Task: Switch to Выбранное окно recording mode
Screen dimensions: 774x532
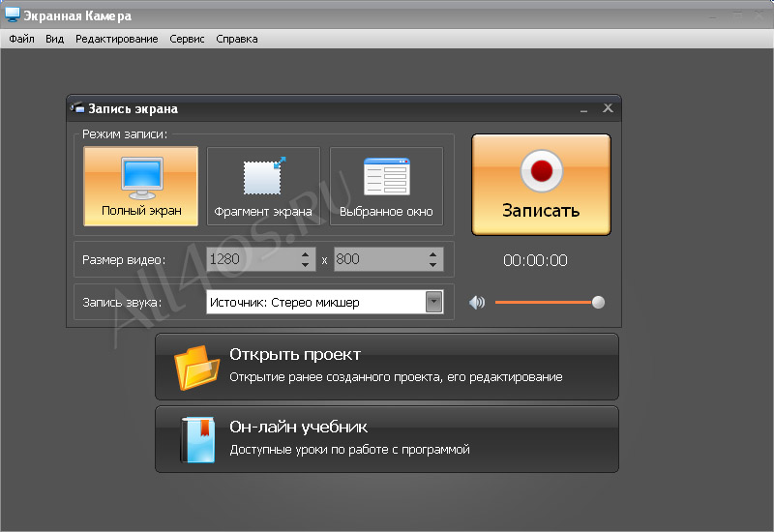Action: coord(386,186)
